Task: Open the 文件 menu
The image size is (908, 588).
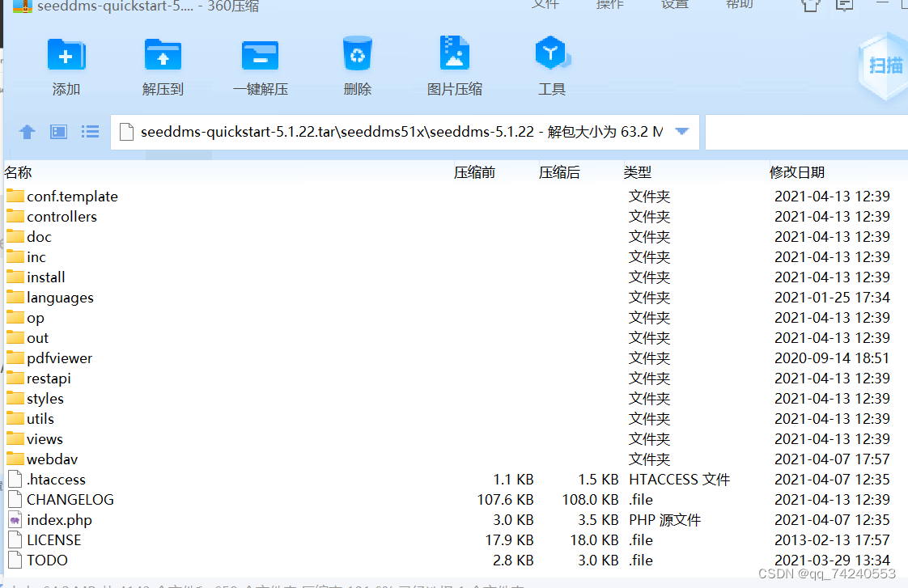Action: click(545, 5)
